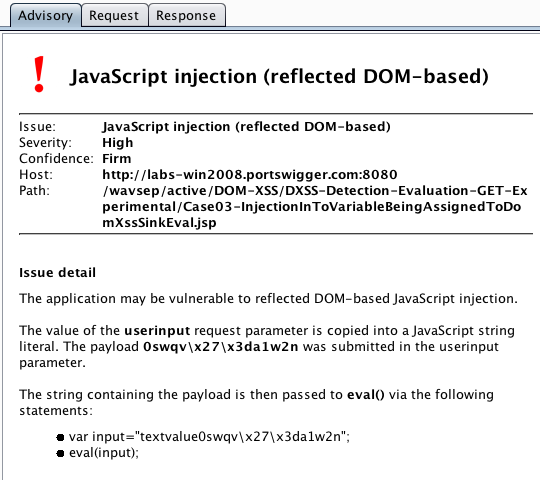
Task: Click the eval(input); code line
Action: pos(104,453)
